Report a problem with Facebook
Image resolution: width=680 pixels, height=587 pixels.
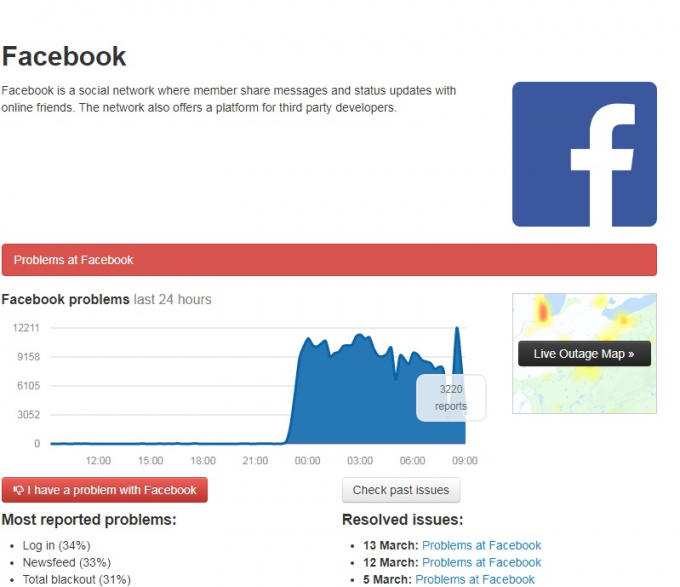click(105, 490)
